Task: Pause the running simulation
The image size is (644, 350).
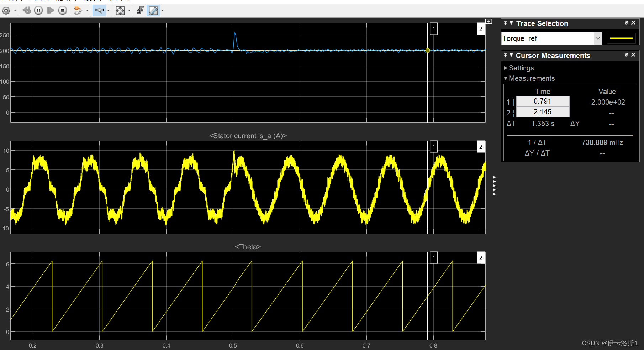Action: click(38, 10)
